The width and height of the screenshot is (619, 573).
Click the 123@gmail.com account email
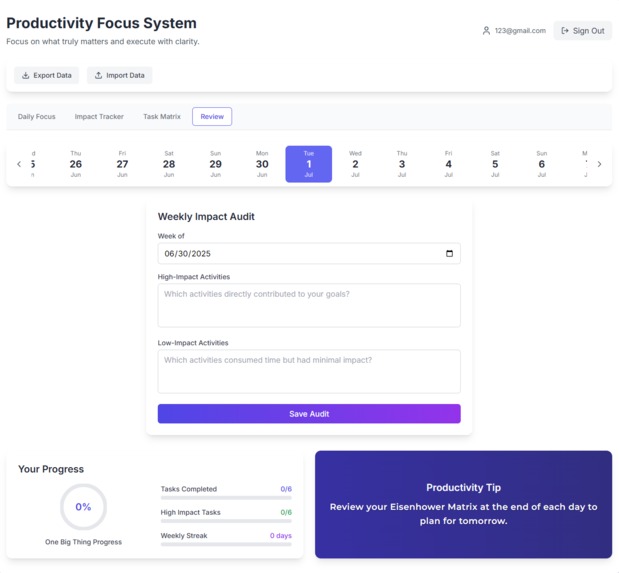(520, 30)
